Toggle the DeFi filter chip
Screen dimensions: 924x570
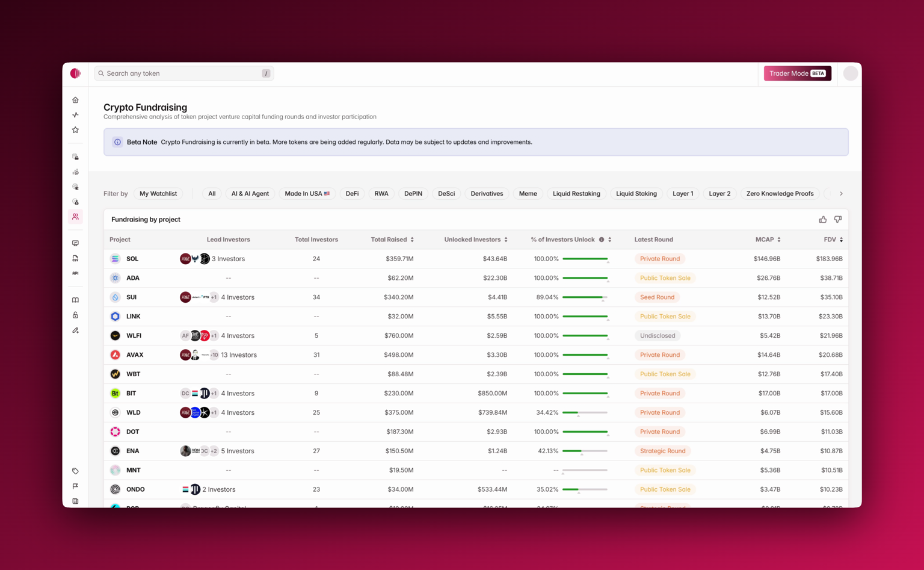click(352, 194)
